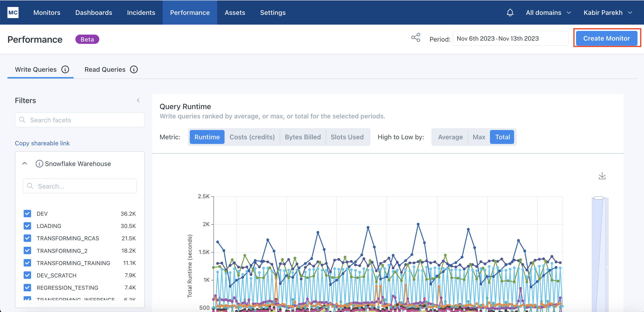Viewport: 644px width, 312px height.
Task: Toggle the DEV_SCRATCH checkbox
Action: [28, 275]
